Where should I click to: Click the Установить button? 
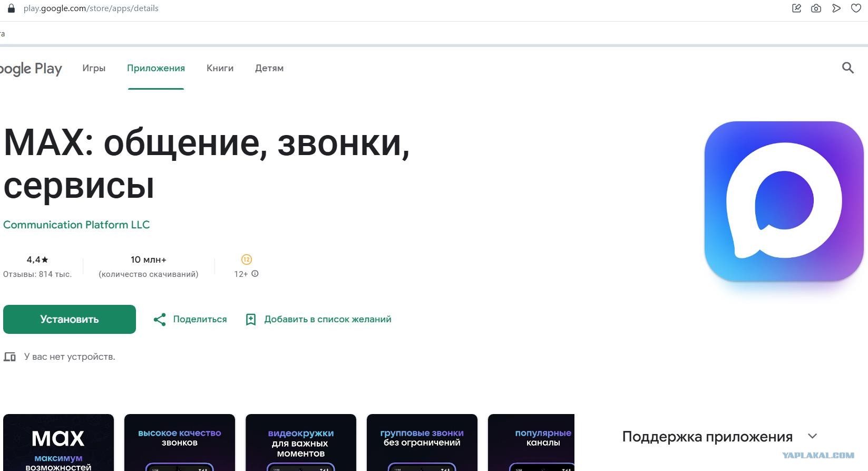[70, 319]
